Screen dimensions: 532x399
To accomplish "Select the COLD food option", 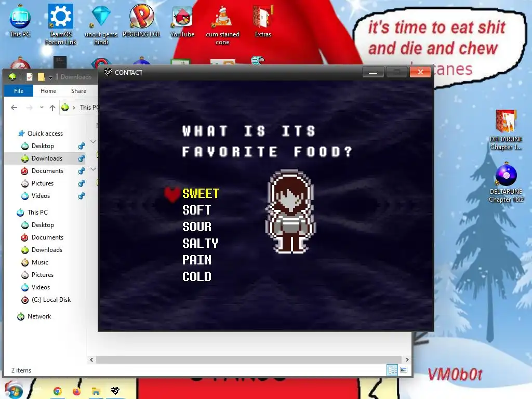I will click(197, 276).
